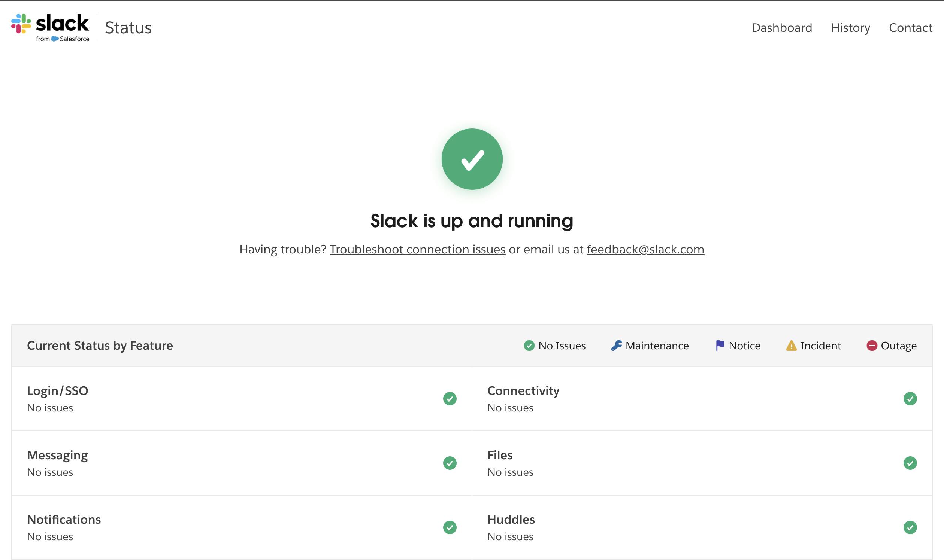Select the Huddles feature name
The height and width of the screenshot is (560, 944).
pos(511,520)
